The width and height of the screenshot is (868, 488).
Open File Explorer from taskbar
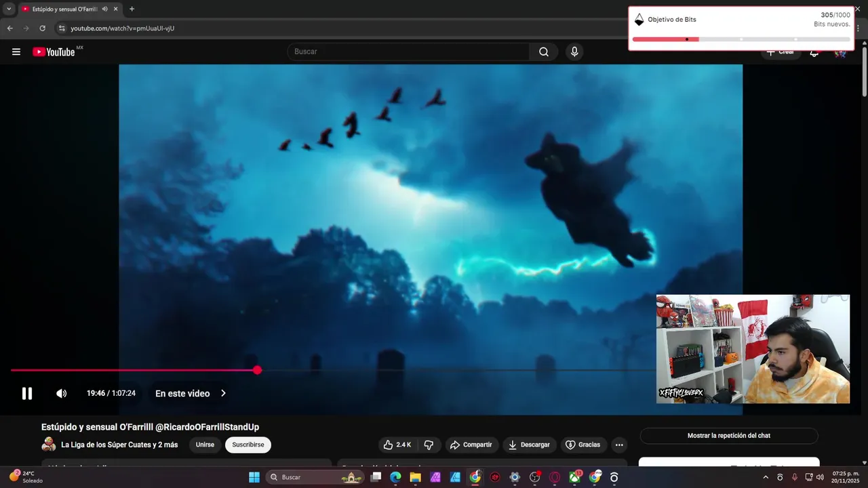415,477
